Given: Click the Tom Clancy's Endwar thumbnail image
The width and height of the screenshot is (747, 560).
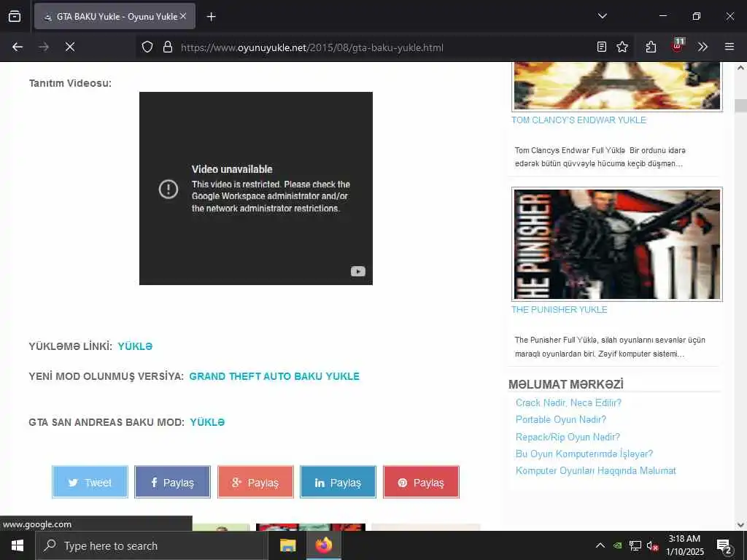Looking at the screenshot, I should click(617, 86).
